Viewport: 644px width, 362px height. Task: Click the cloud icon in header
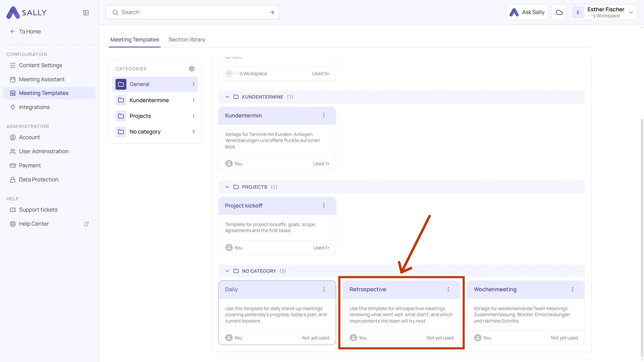tap(559, 12)
